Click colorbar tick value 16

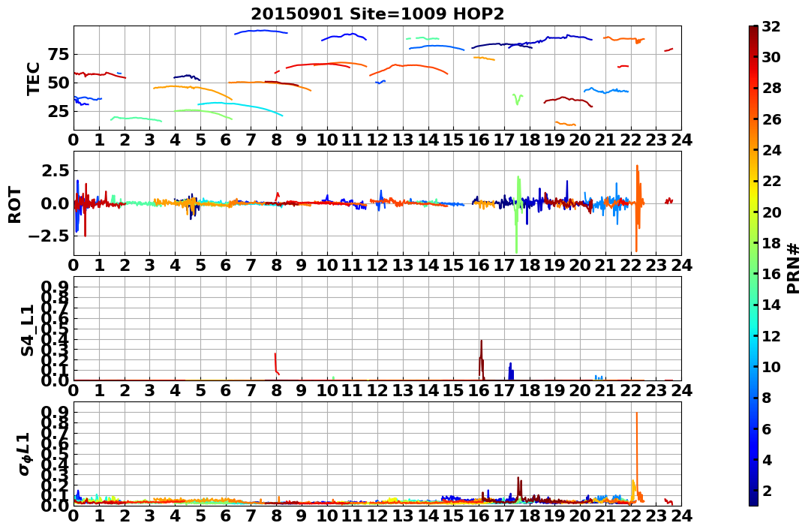point(771,274)
